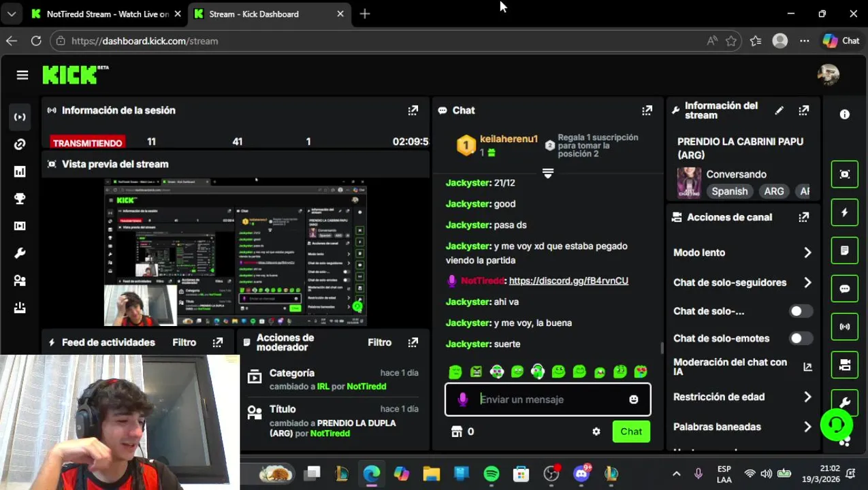This screenshot has width=868, height=490.
Task: Edit stream information with pencil icon
Action: (779, 110)
